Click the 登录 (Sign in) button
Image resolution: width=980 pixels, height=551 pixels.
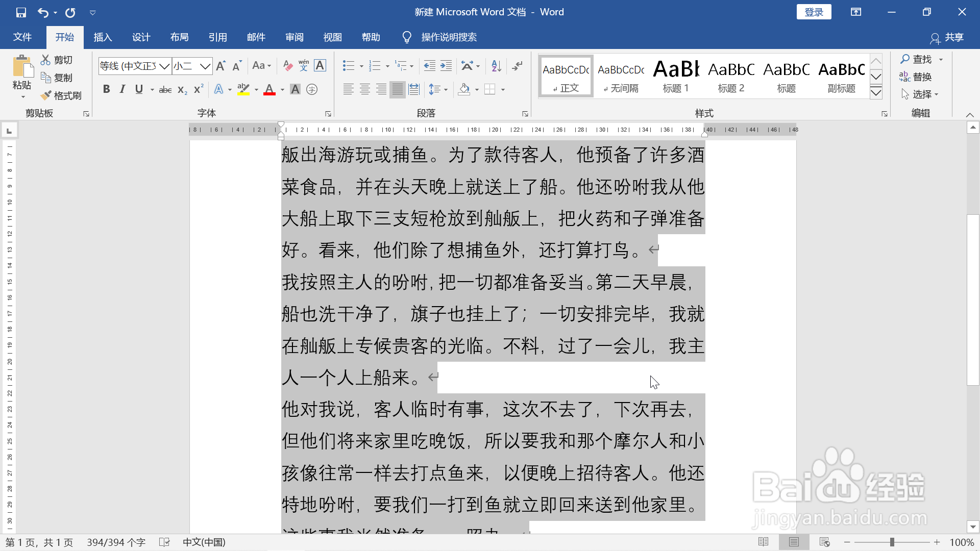[814, 12]
